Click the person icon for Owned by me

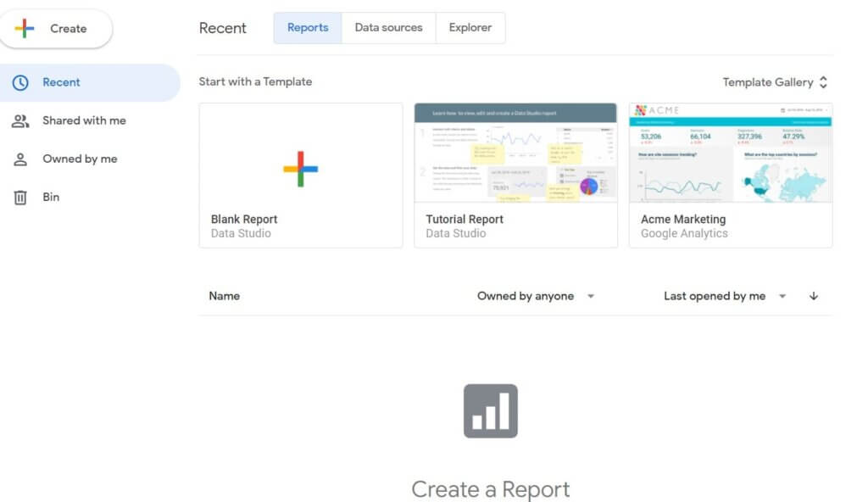click(20, 159)
